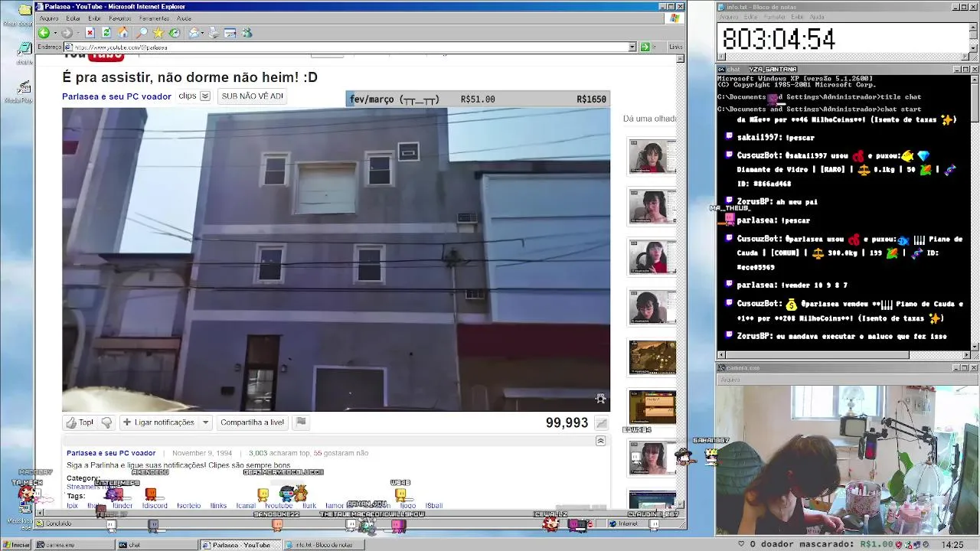Click the Mail envelope icon in toolbar

coord(194,33)
